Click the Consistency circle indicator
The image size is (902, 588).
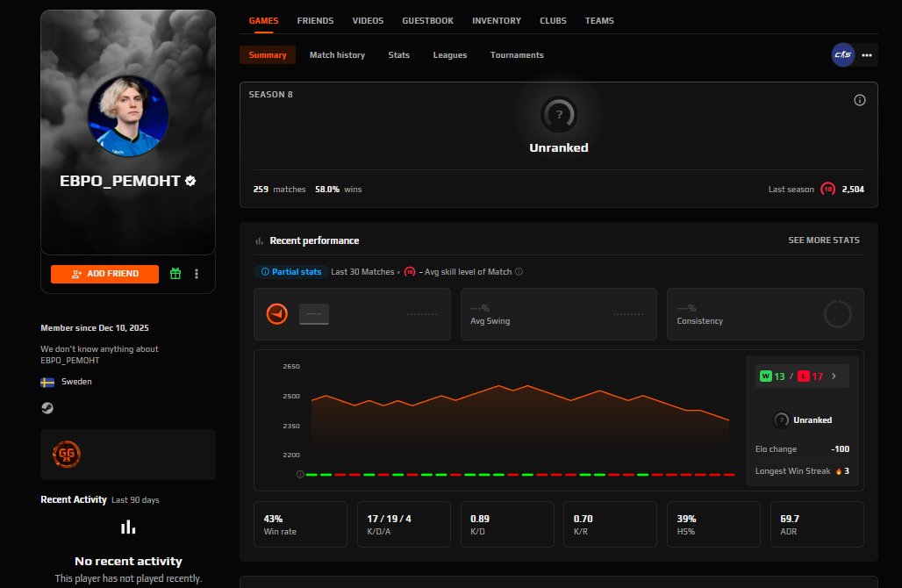click(x=838, y=314)
